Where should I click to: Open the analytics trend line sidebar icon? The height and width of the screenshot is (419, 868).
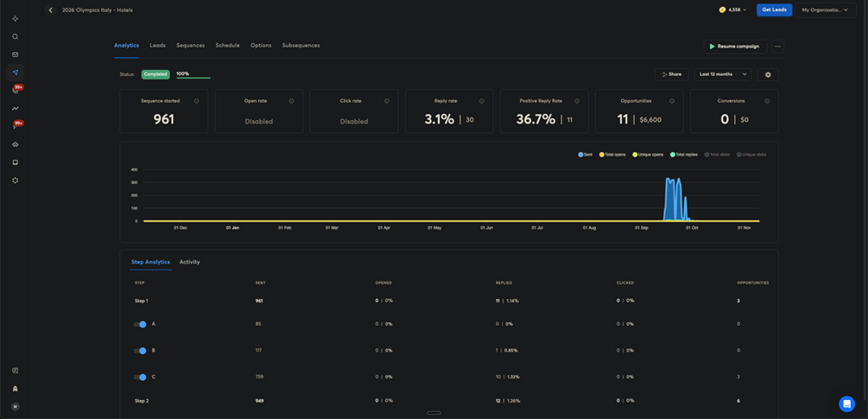click(16, 109)
